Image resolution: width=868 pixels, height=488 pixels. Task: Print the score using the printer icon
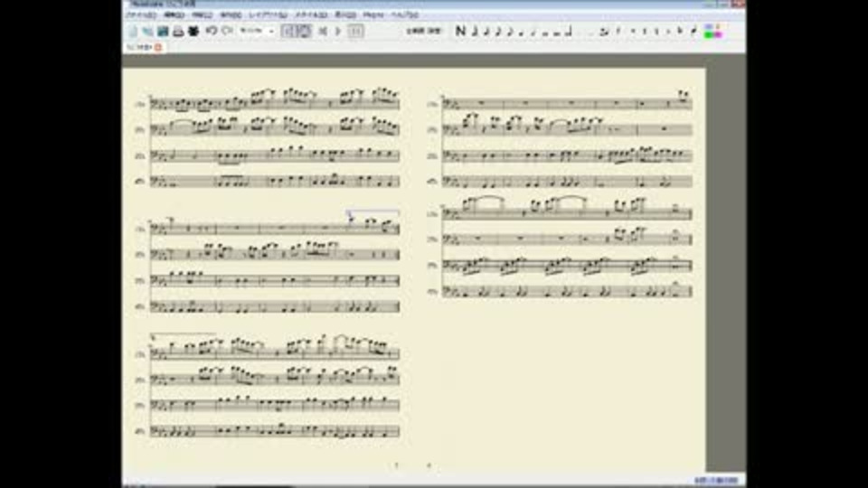[x=178, y=32]
